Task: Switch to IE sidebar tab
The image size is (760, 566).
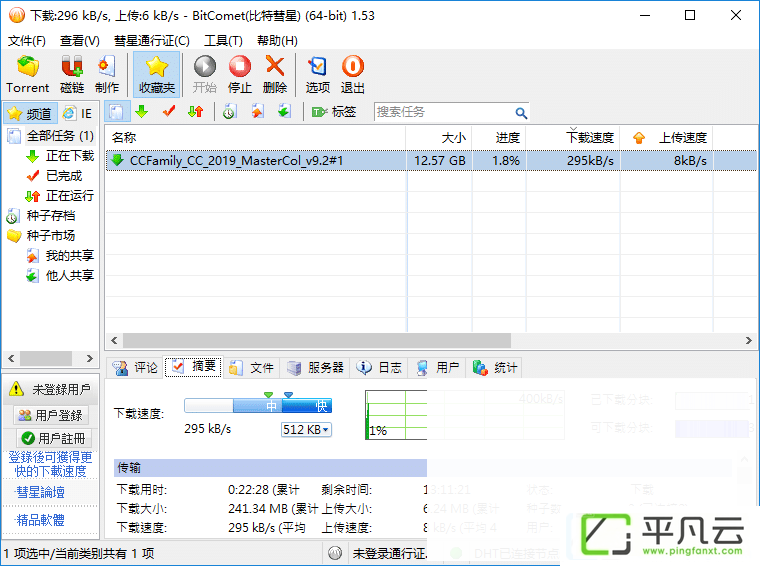Action: 79,113
